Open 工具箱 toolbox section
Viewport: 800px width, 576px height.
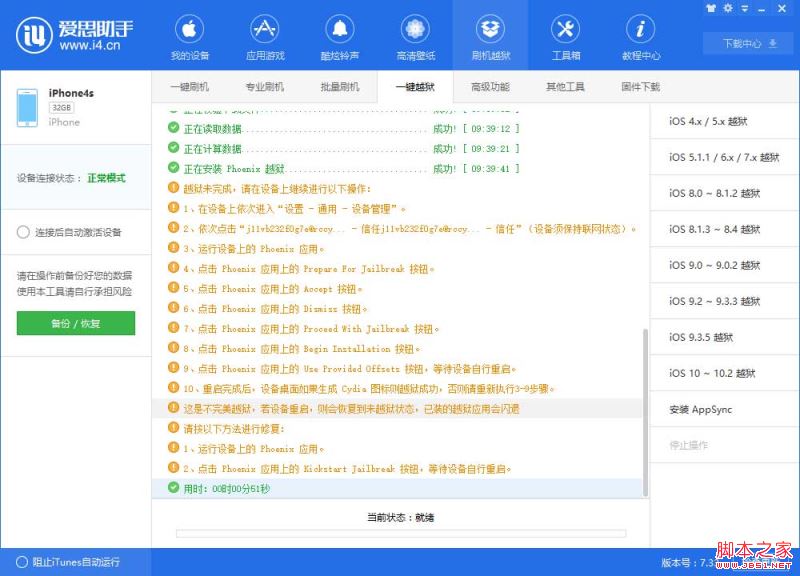tap(566, 37)
